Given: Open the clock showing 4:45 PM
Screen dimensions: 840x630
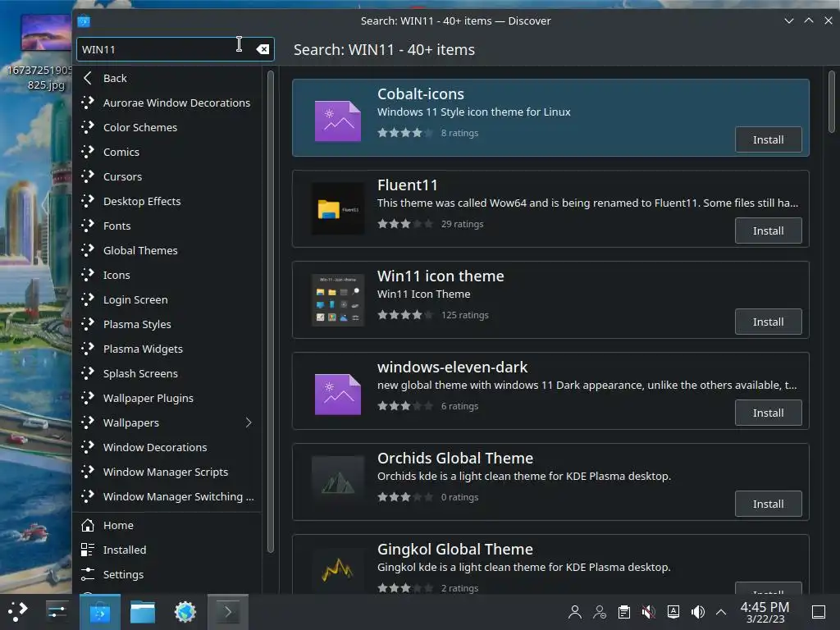Looking at the screenshot, I should pos(765,612).
